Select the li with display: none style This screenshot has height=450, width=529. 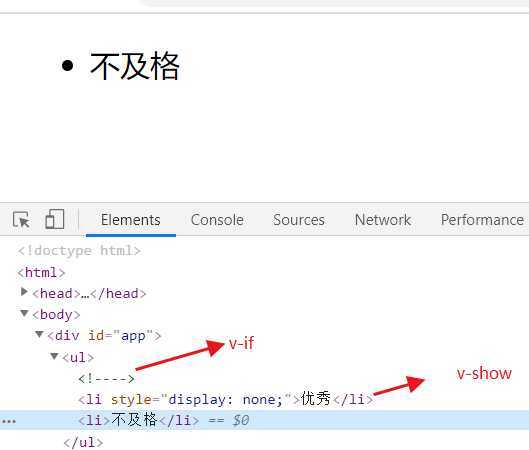click(225, 399)
